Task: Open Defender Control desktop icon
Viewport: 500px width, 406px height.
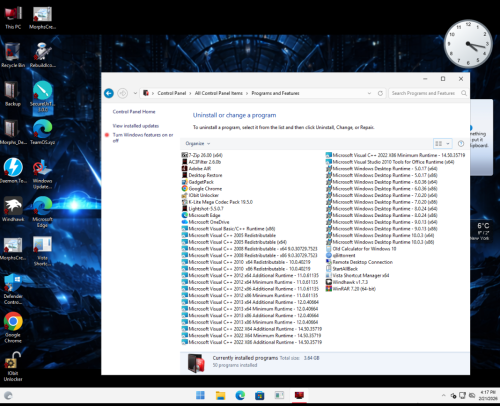Action: pos(13,289)
